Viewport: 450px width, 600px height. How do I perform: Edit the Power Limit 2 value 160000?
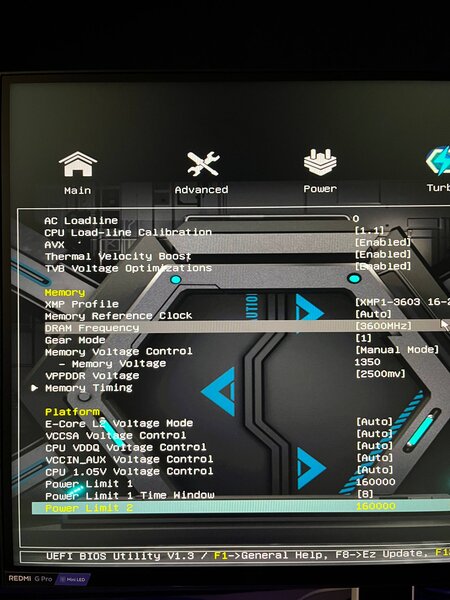[x=376, y=506]
